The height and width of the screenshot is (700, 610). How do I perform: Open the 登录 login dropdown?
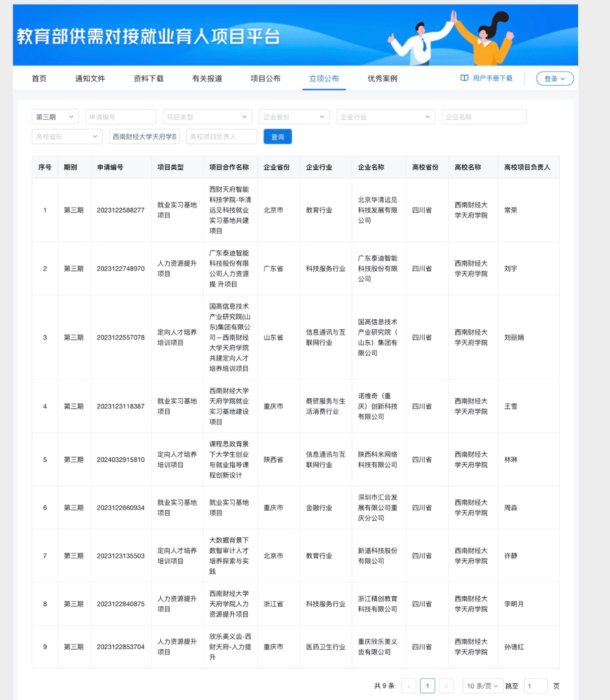pos(555,79)
